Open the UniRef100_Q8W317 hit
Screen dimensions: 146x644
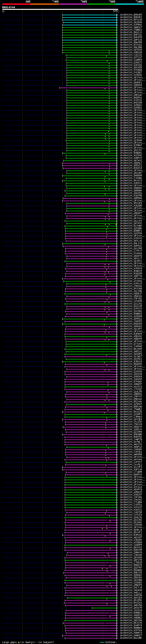pyautogui.click(x=131, y=27)
